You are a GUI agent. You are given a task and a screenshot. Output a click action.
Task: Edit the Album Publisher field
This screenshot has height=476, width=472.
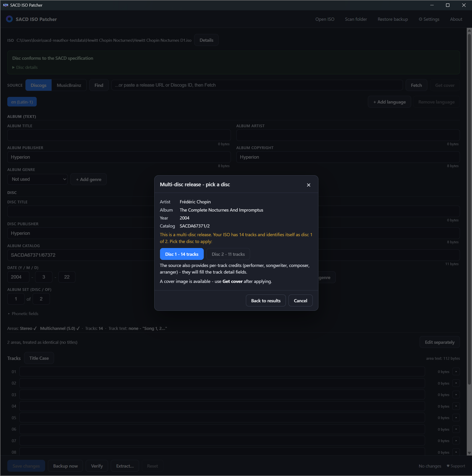pyautogui.click(x=119, y=157)
